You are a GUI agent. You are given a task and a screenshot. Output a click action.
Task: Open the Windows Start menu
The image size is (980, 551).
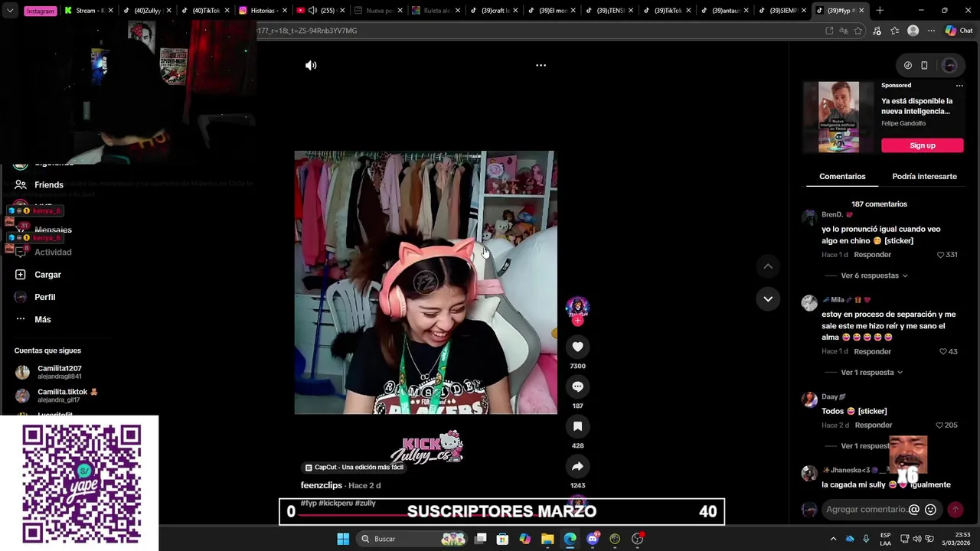click(x=343, y=539)
